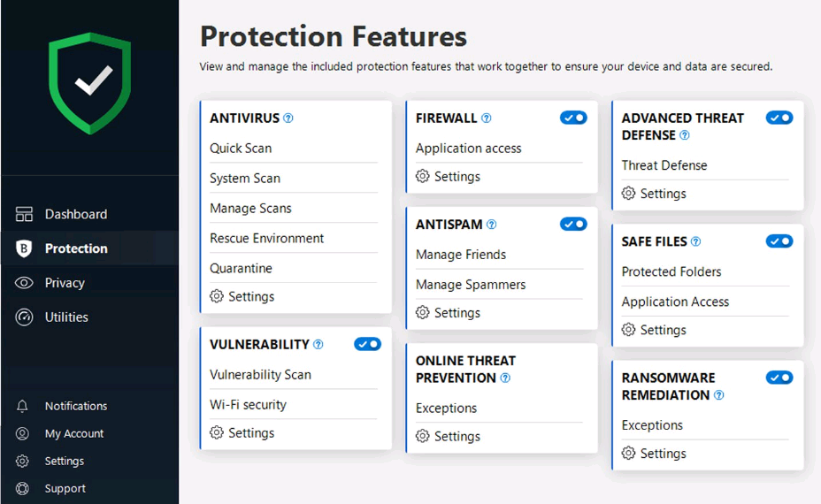Click the Support lifebuoy icon

pos(22,488)
